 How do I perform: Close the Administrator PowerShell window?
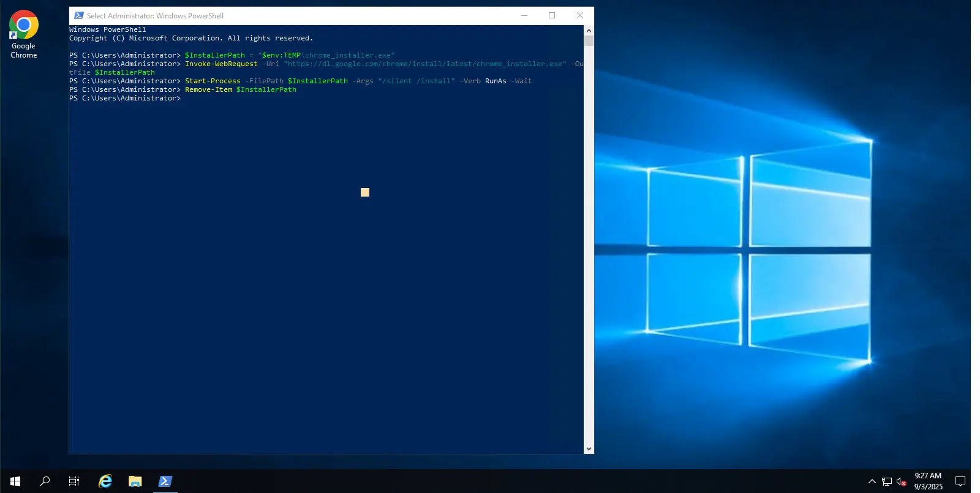[580, 16]
